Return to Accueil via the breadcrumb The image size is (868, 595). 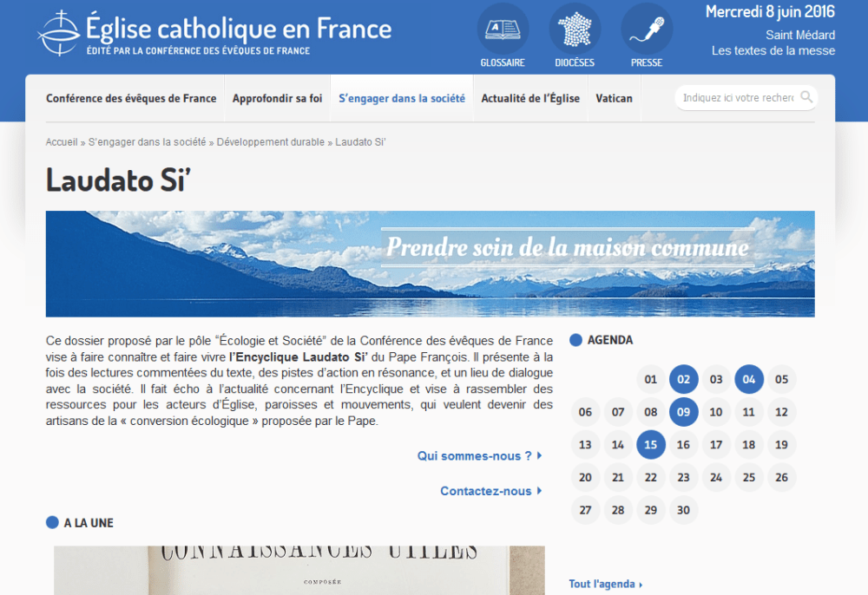click(x=60, y=141)
